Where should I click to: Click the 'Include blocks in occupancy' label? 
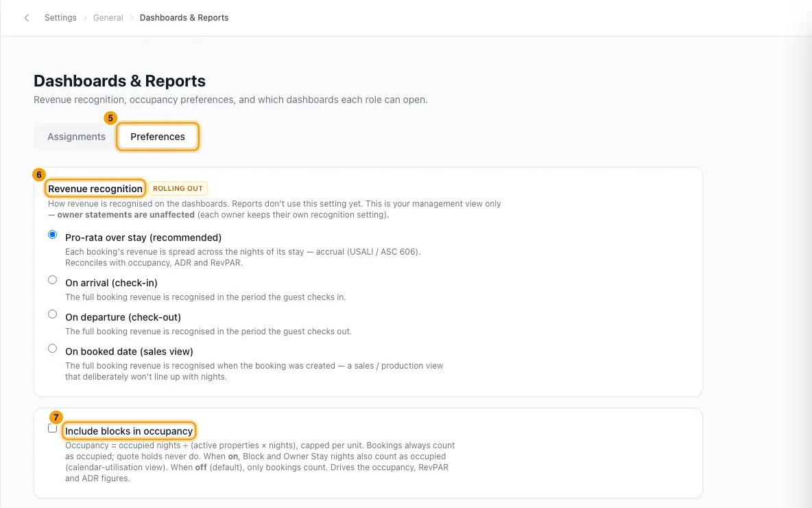pyautogui.click(x=129, y=431)
